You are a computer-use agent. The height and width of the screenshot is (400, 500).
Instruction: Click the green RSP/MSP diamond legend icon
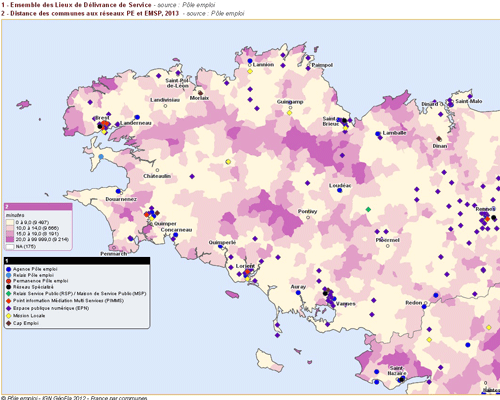click(x=9, y=294)
